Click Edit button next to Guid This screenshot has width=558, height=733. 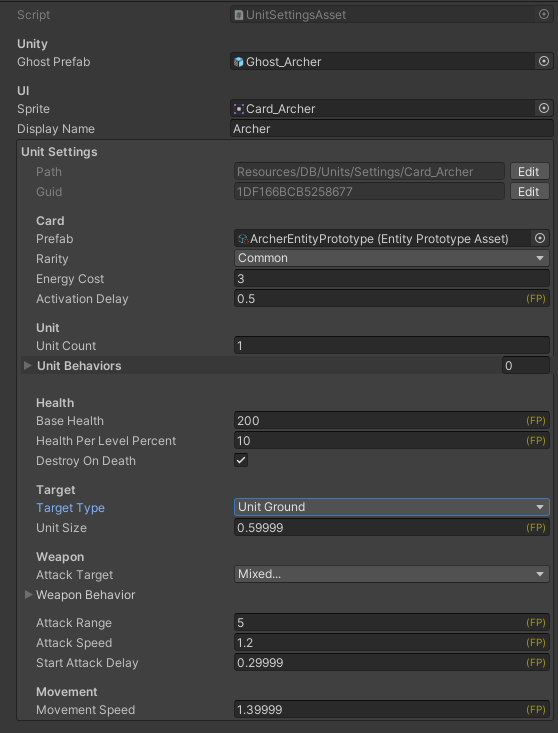529,192
